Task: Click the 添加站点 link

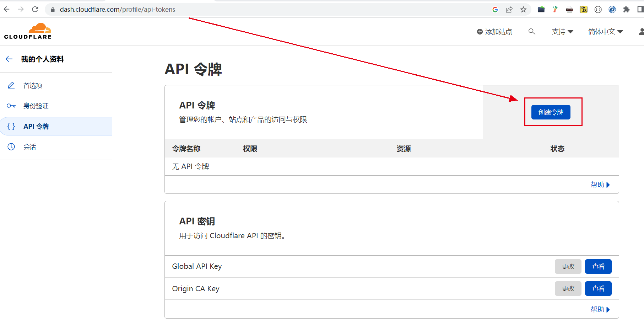Action: (494, 32)
